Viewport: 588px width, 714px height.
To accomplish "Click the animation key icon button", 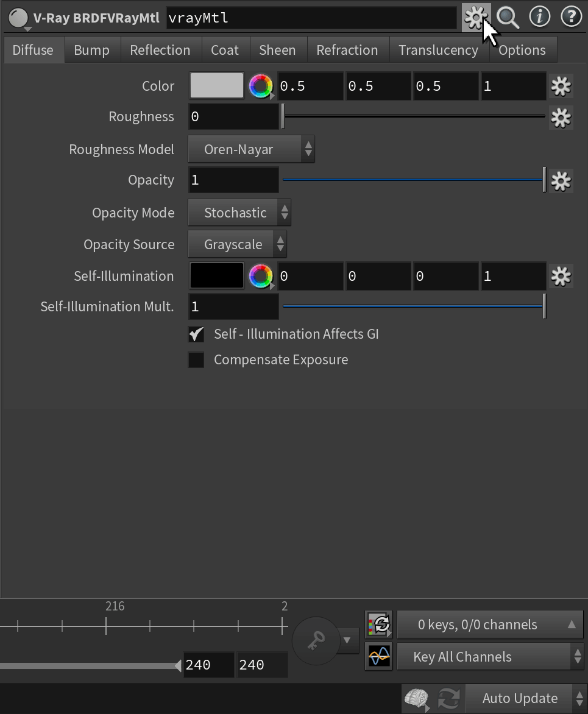I will click(316, 640).
